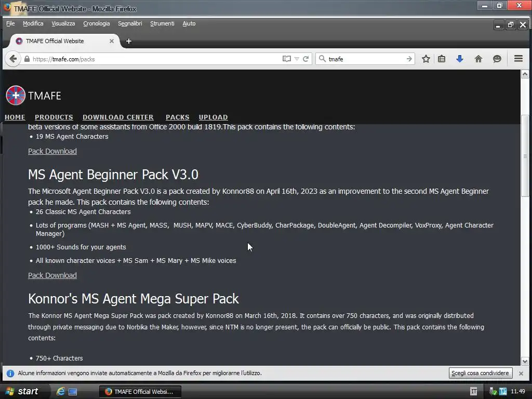Click Show Desktop quick launch icon
The image size is (532, 399).
[73, 392]
